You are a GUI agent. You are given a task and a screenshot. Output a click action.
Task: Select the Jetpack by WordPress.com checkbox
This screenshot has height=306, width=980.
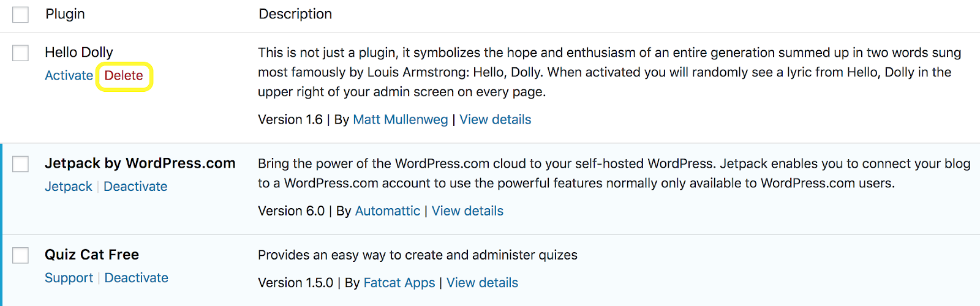(20, 164)
